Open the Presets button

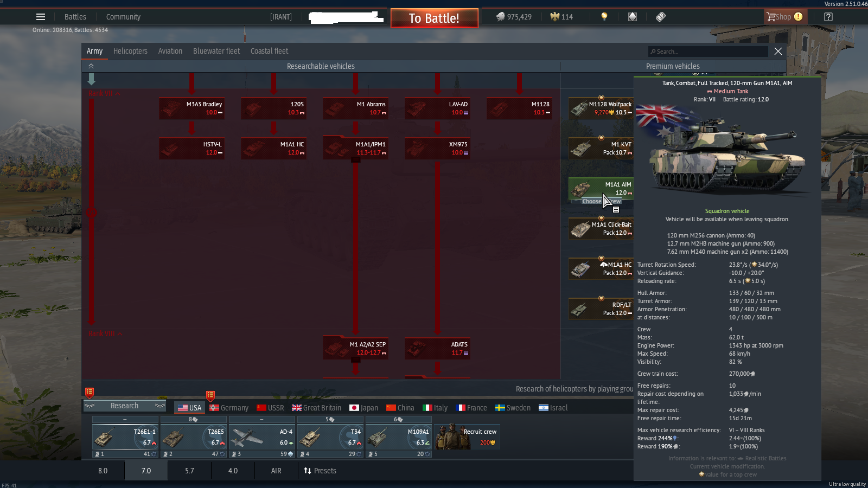click(x=320, y=471)
